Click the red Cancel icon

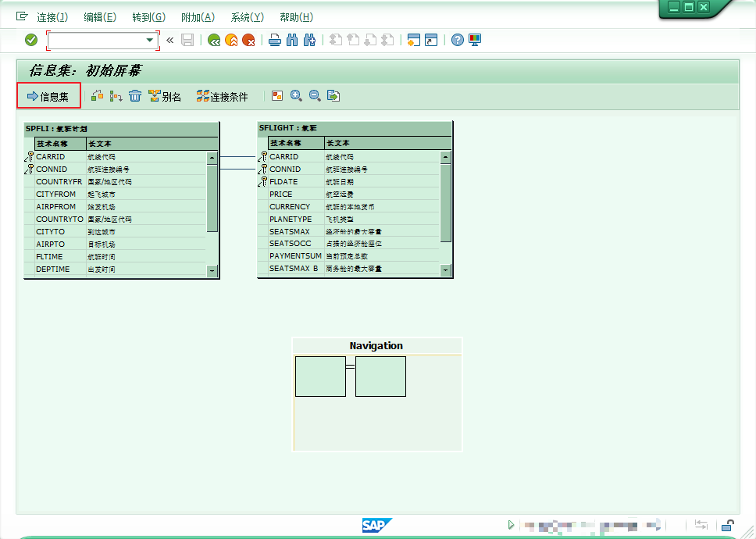[x=248, y=40]
